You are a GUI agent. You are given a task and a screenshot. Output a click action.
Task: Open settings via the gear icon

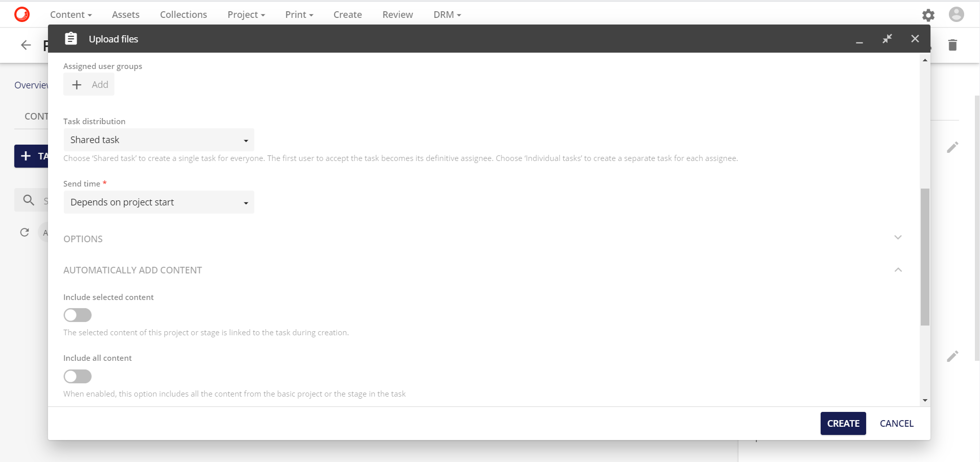point(928,15)
